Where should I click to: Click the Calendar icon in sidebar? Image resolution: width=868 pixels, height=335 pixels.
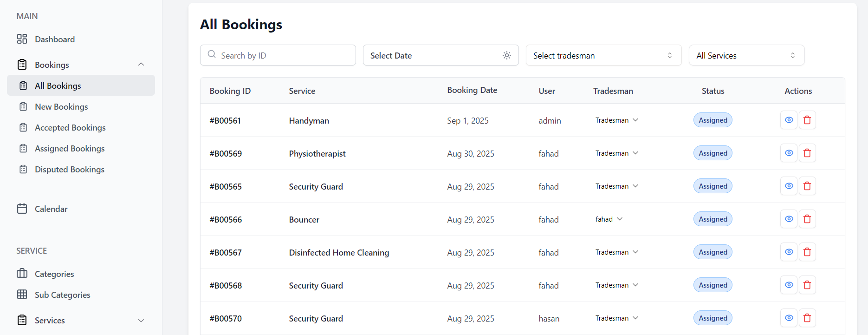click(22, 209)
